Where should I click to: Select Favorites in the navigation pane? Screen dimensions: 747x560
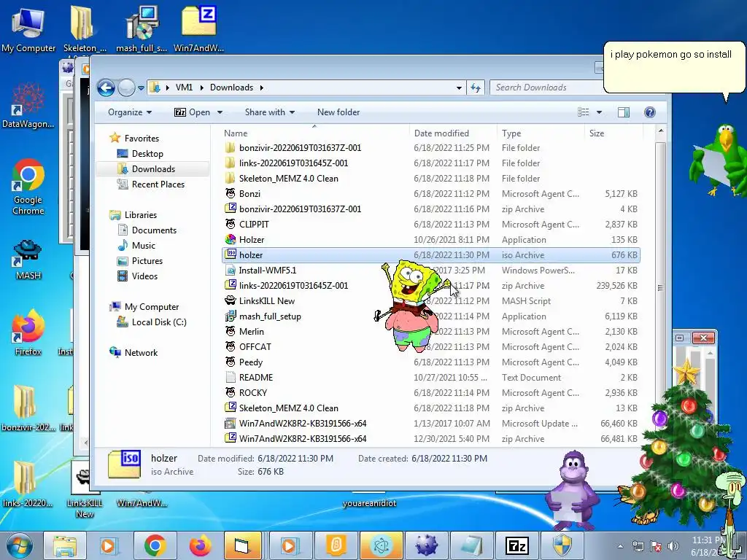tap(142, 139)
